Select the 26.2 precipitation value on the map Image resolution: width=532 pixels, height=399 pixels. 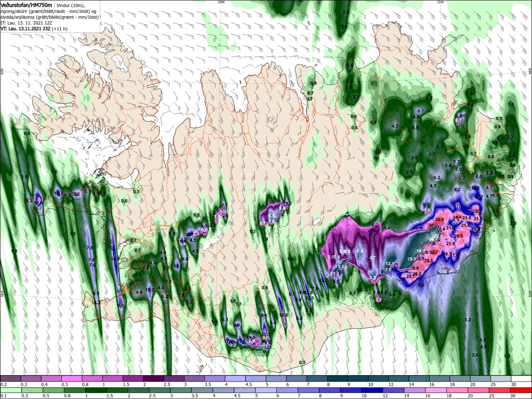[417, 274]
